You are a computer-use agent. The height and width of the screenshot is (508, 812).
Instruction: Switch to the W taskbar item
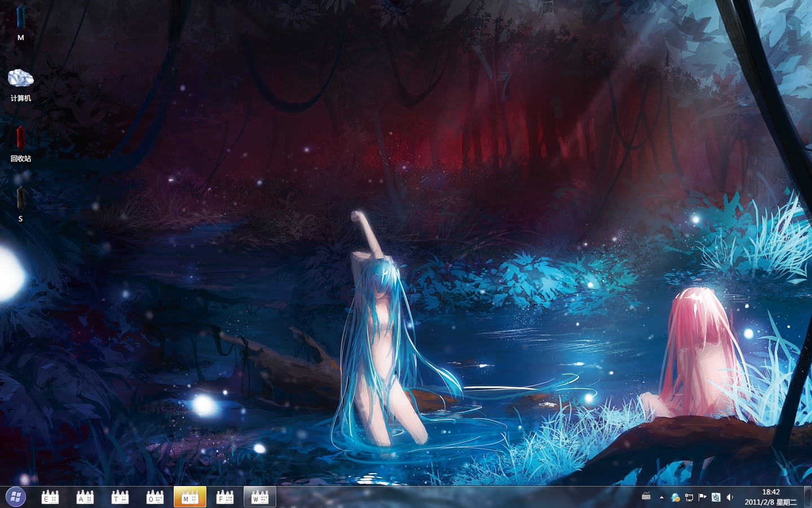[260, 497]
